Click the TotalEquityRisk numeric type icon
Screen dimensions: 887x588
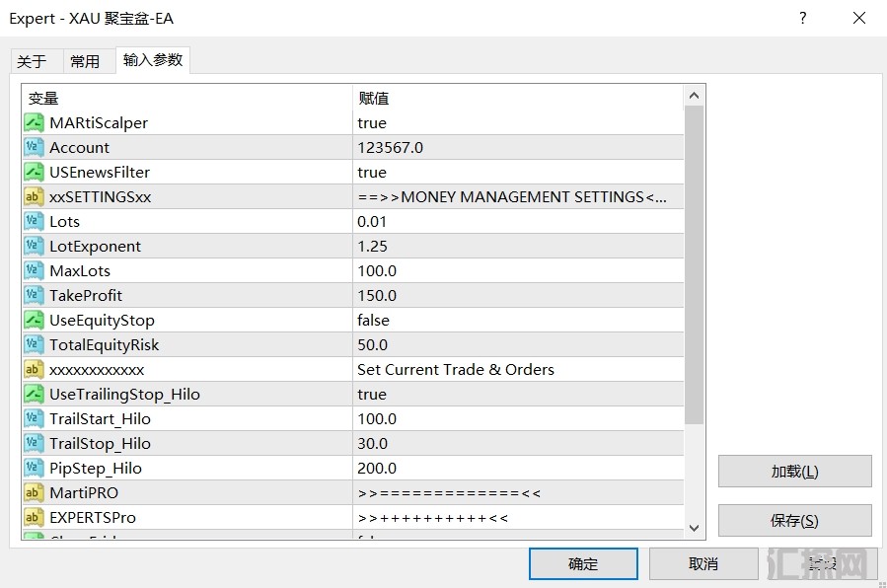point(34,345)
